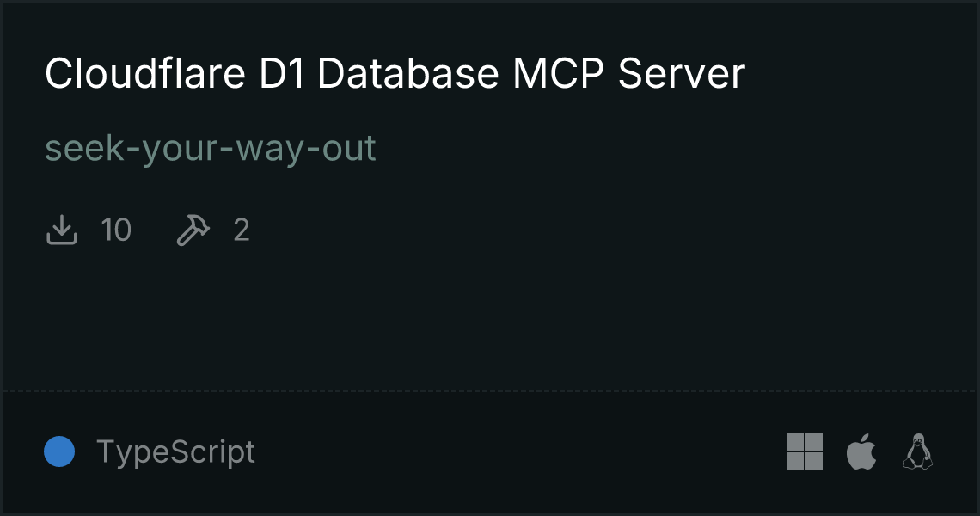Click the empty card area below the stats
This screenshot has height=516, width=980.
coord(490,319)
